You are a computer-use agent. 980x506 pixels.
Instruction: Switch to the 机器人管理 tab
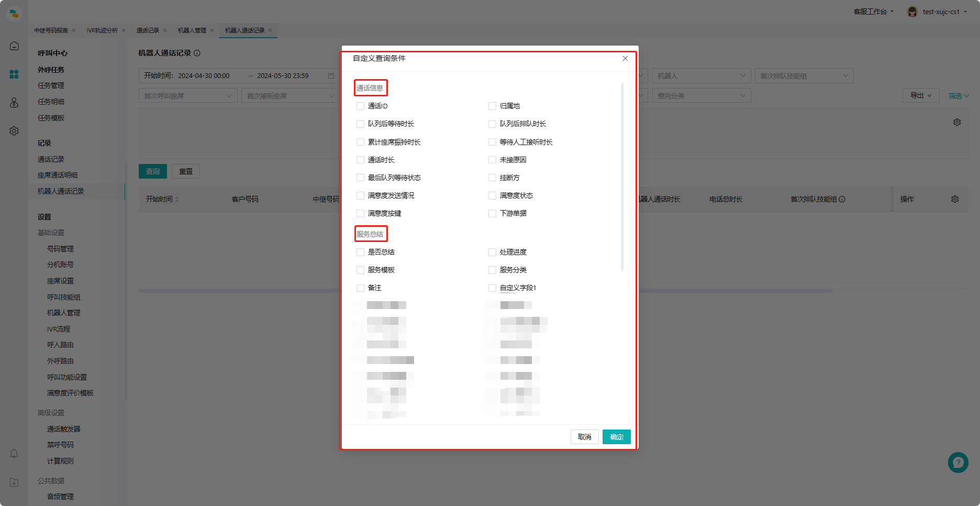tap(192, 30)
